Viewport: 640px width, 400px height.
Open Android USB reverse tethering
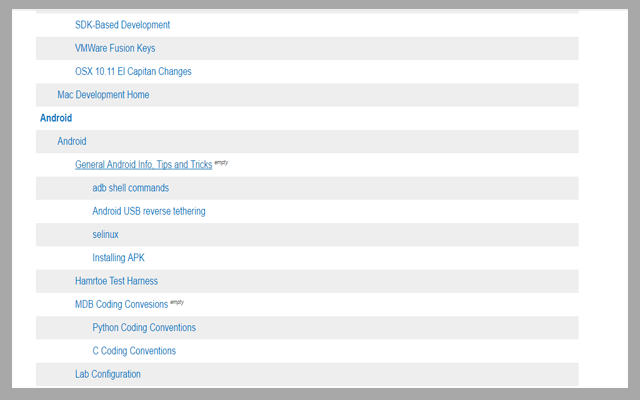(148, 211)
